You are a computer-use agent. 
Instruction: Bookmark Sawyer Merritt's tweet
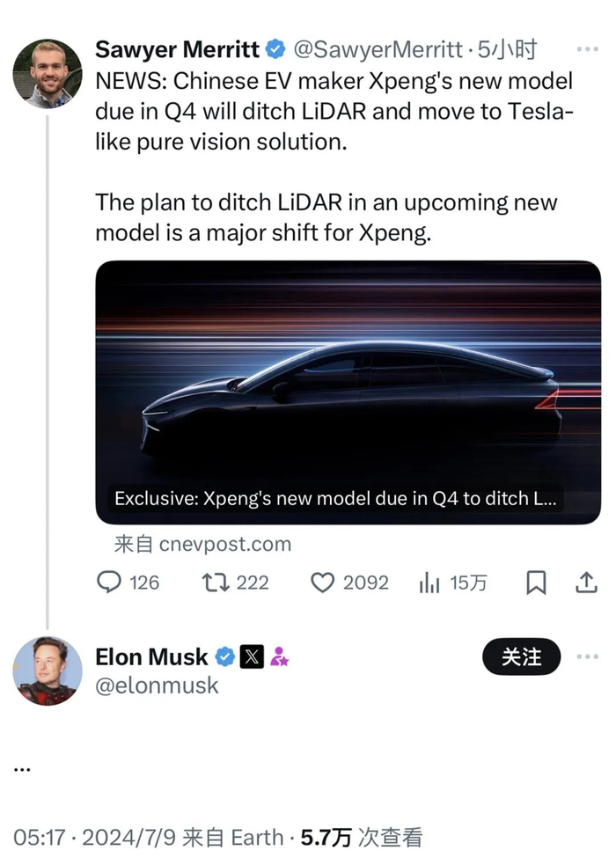(x=536, y=583)
